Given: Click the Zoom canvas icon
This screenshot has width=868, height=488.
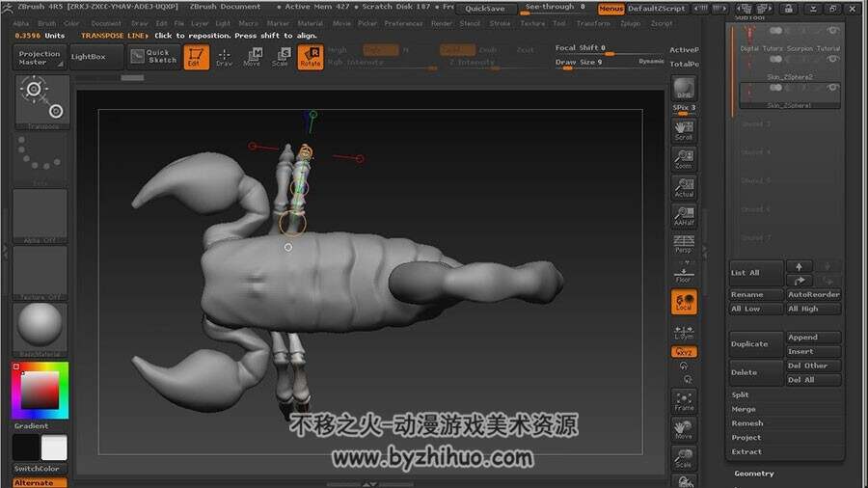Looking at the screenshot, I should point(684,159).
